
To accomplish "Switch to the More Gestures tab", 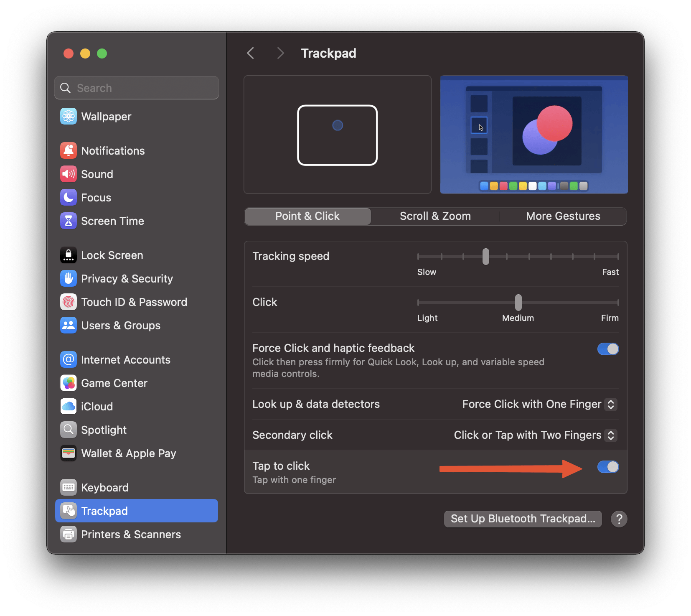I will click(x=563, y=216).
